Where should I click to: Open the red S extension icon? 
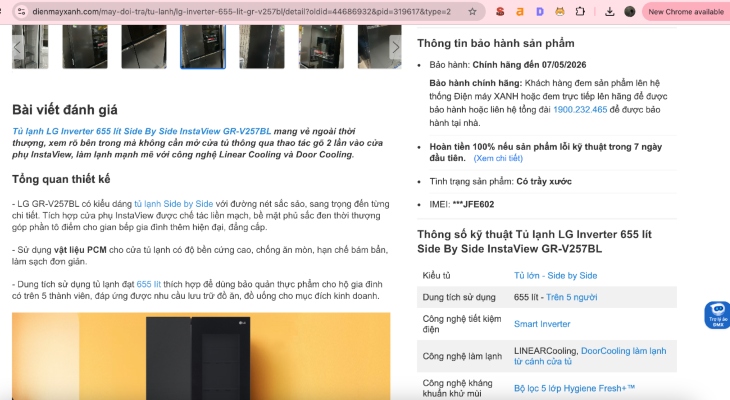[x=500, y=12]
